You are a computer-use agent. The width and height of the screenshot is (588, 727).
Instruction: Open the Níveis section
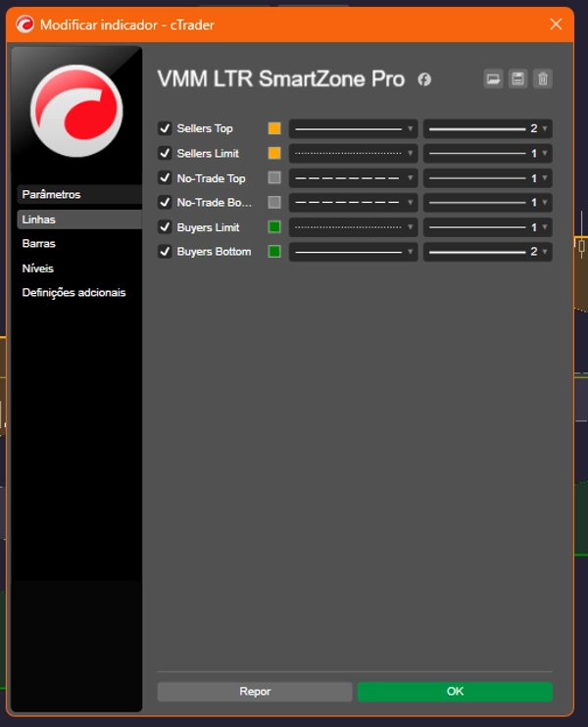(79, 268)
